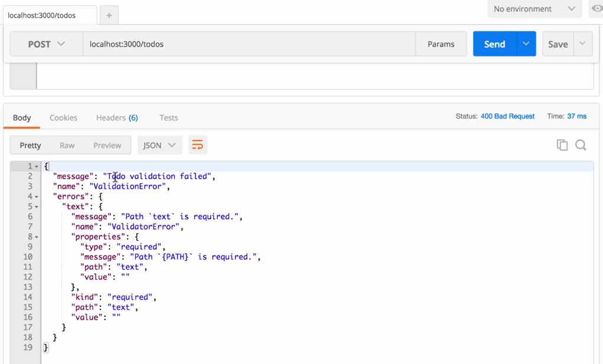
Task: Copy response body to clipboard
Action: (x=562, y=145)
